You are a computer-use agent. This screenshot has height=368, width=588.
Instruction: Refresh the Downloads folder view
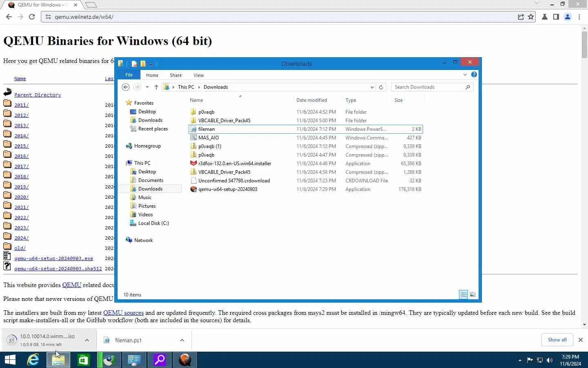(381, 87)
